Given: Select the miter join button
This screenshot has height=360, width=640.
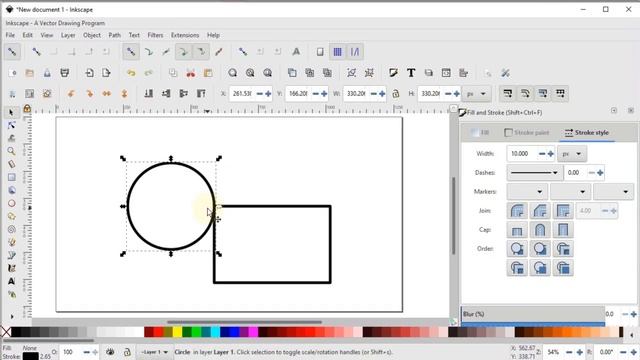Looking at the screenshot, I should click(563, 211).
